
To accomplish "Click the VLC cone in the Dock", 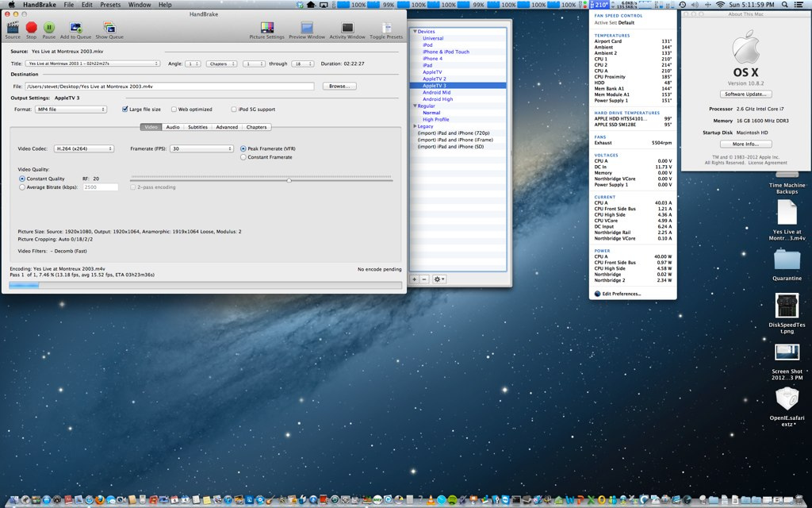I will pos(431,500).
